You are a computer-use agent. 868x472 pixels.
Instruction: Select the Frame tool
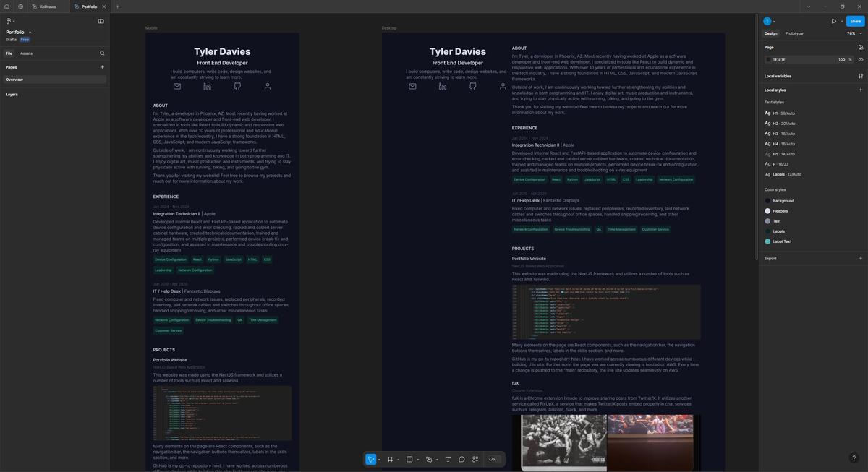click(x=390, y=459)
